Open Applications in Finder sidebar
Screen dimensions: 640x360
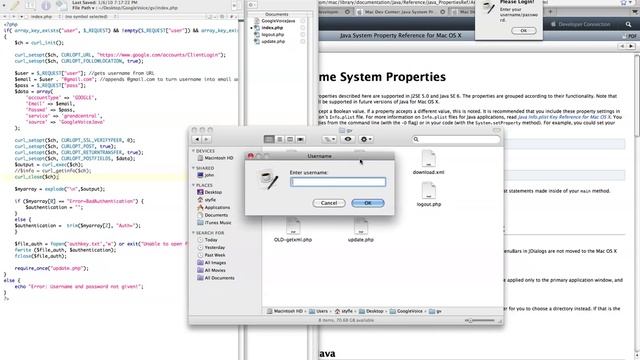click(213, 207)
